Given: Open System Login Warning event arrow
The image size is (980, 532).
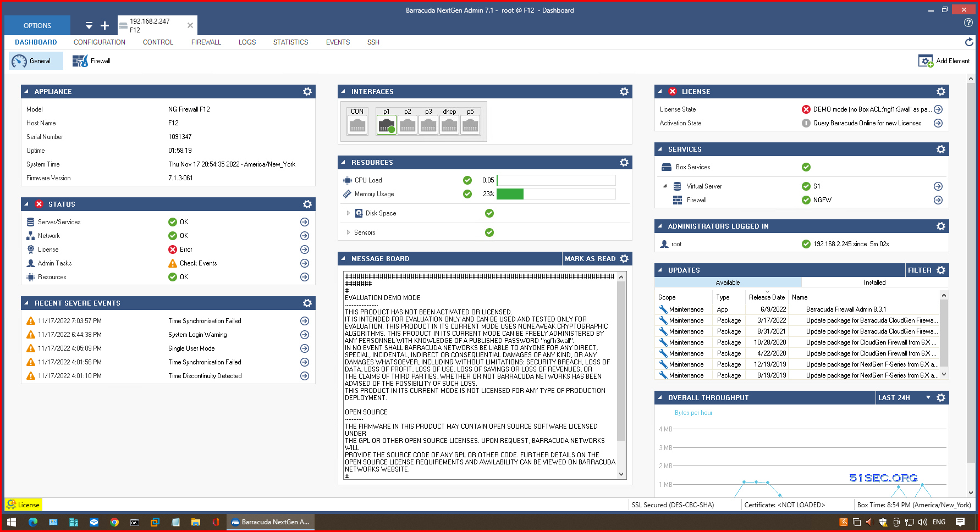Looking at the screenshot, I should (x=305, y=335).
